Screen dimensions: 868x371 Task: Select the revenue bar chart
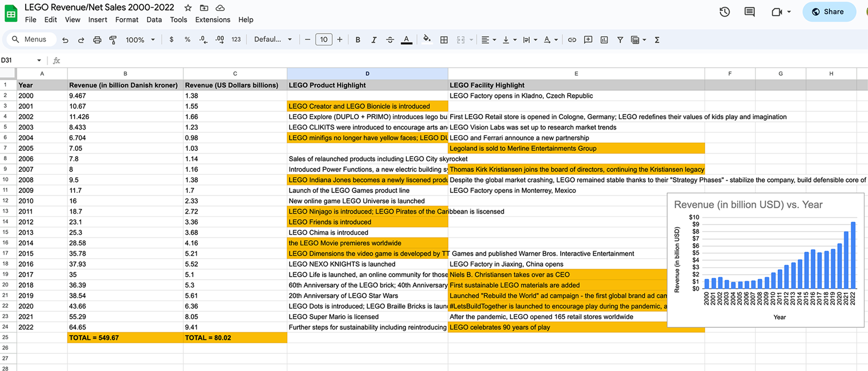click(766, 260)
